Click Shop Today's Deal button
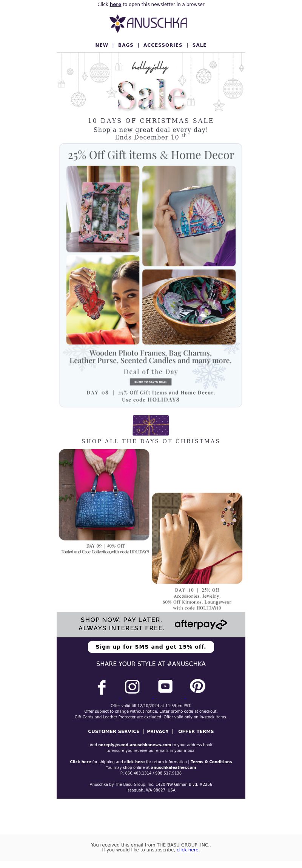 151,382
